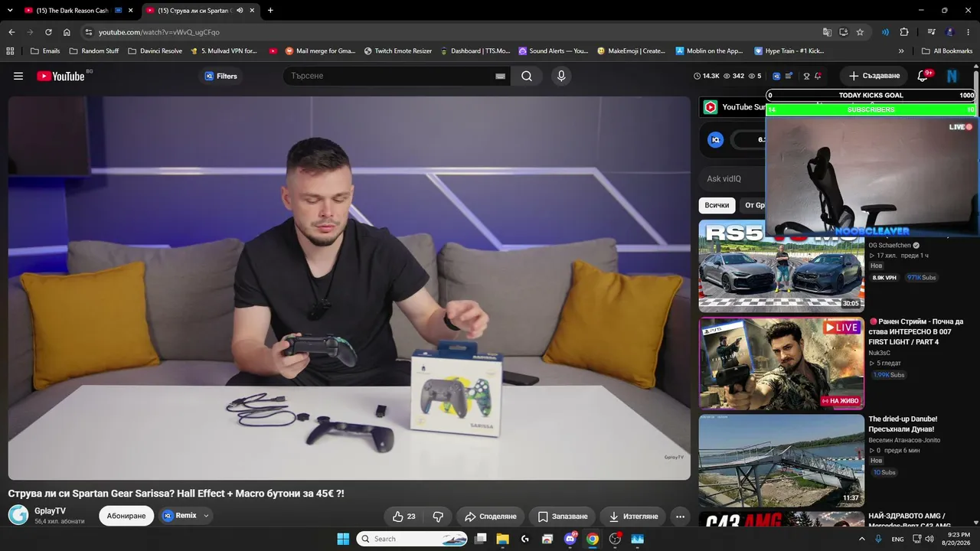Screen dimensions: 980x551
Task: Open the browser home page
Action: (x=67, y=32)
